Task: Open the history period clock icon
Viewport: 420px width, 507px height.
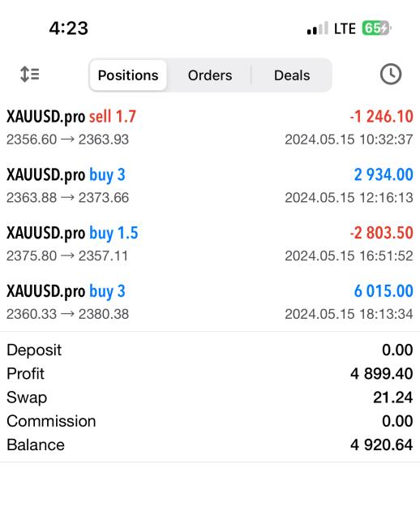Action: click(x=391, y=75)
